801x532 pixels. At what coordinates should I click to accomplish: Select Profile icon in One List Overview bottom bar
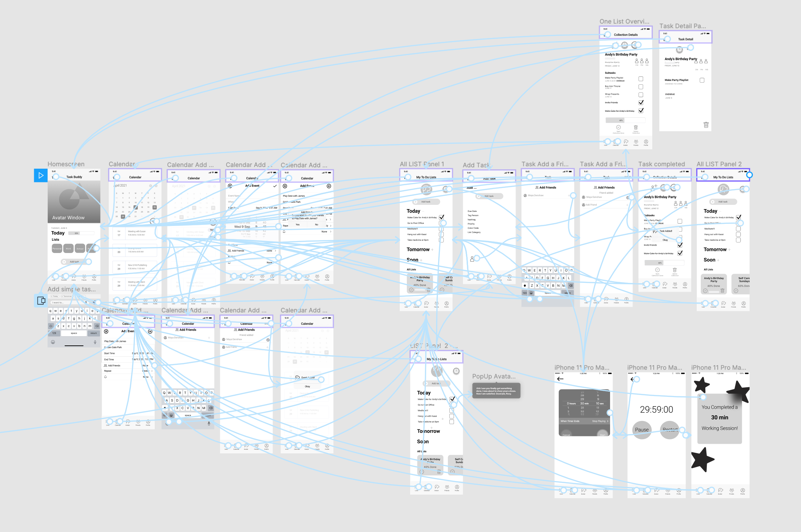point(646,142)
